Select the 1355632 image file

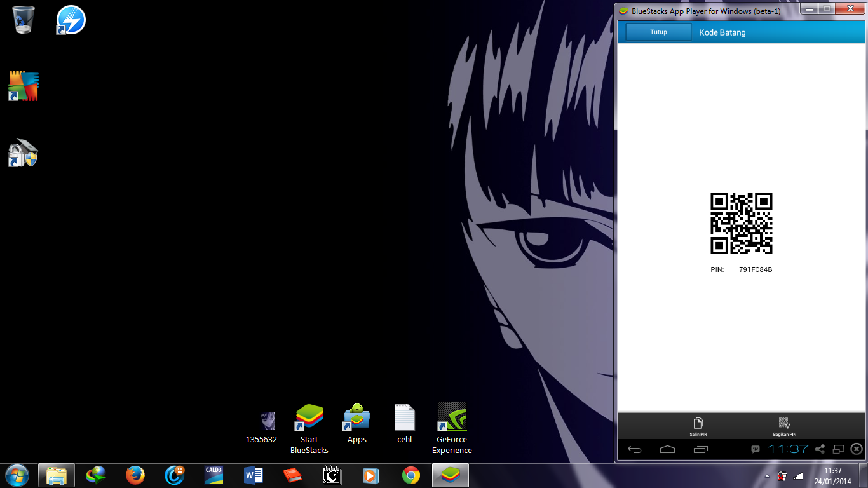point(262,426)
